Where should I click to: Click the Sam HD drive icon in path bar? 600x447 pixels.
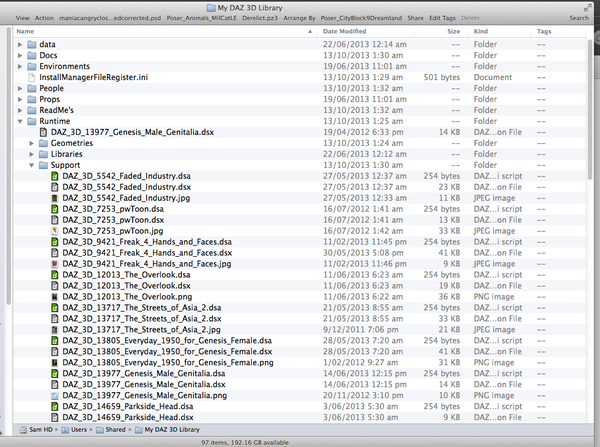24,430
